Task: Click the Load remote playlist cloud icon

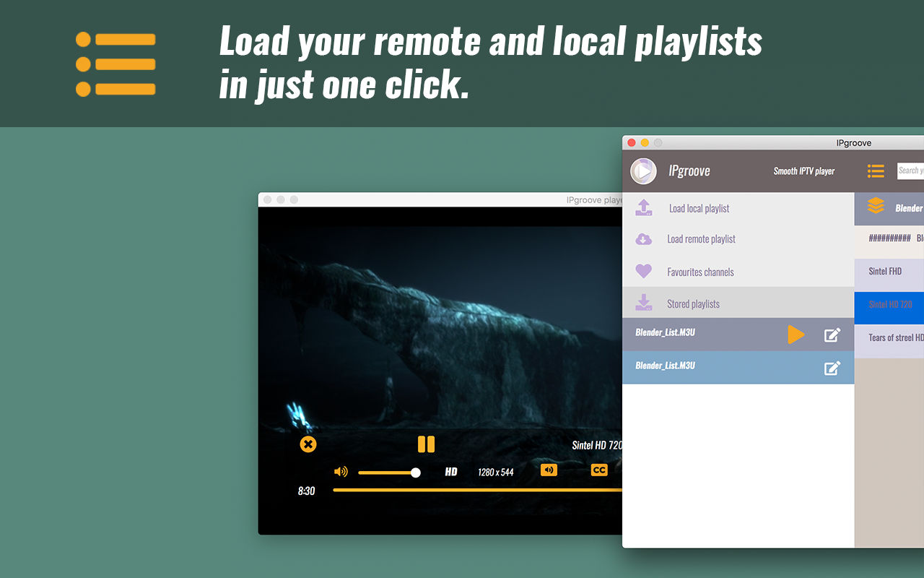Action: (643, 239)
